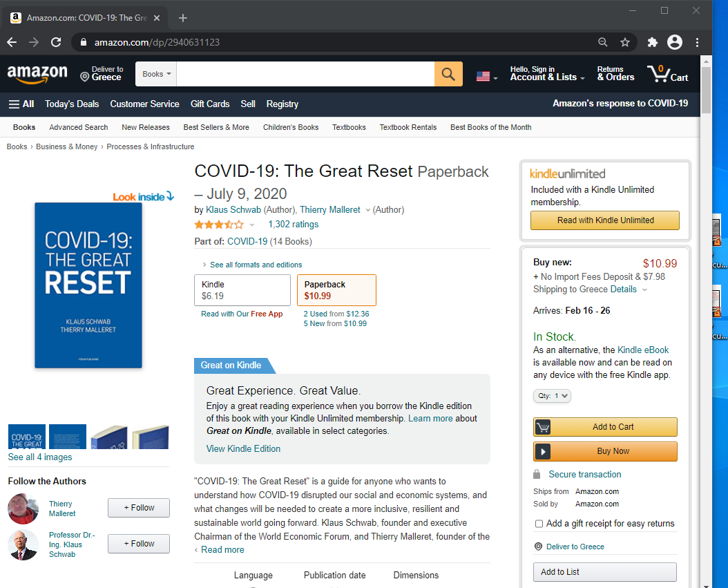Open Returns & Orders
The width and height of the screenshot is (728, 588).
[615, 73]
